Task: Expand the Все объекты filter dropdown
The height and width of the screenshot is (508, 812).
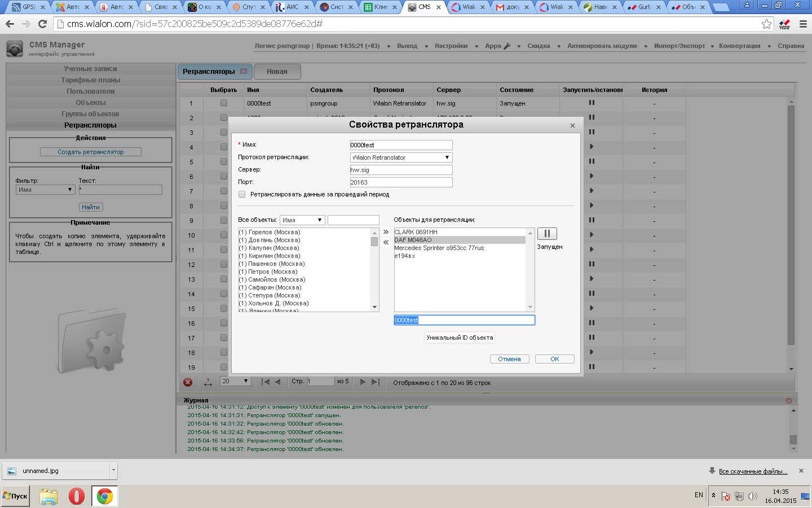Action: point(302,220)
